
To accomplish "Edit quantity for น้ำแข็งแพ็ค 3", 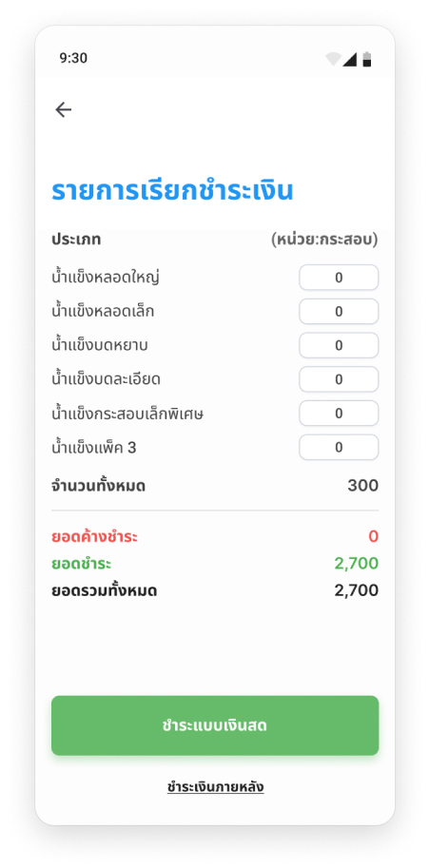I will pos(339,447).
